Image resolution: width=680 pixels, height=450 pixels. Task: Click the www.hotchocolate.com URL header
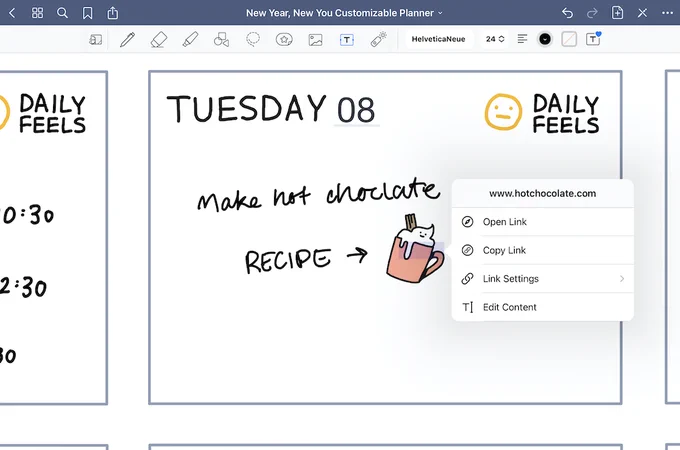tap(543, 193)
